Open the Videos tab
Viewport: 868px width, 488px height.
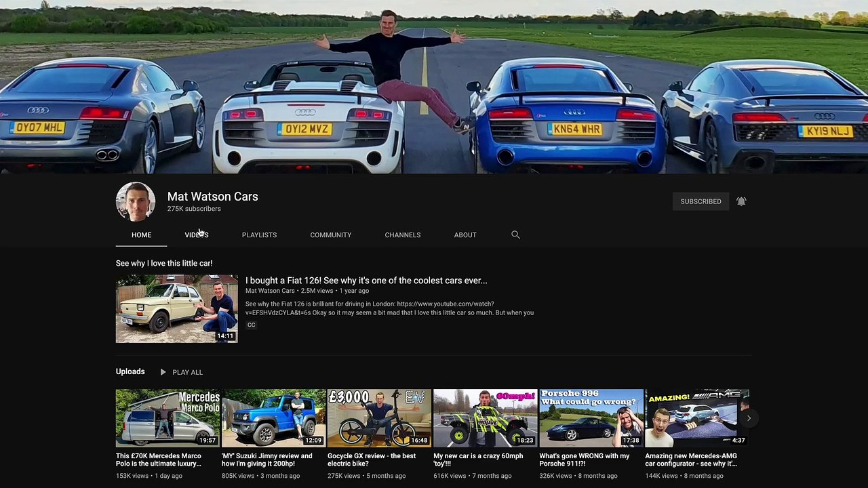[197, 235]
